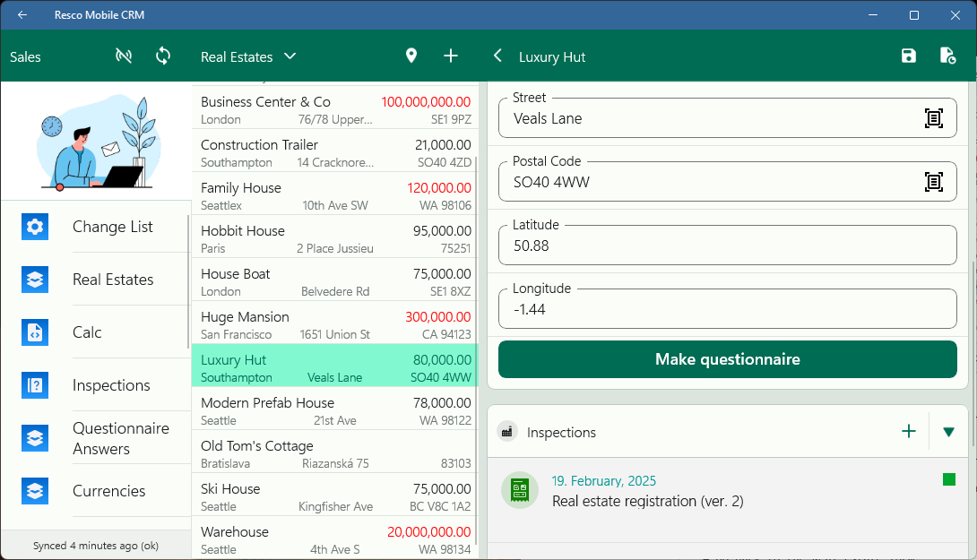
Task: Select Questionnaire Answers in sidebar
Action: point(120,438)
